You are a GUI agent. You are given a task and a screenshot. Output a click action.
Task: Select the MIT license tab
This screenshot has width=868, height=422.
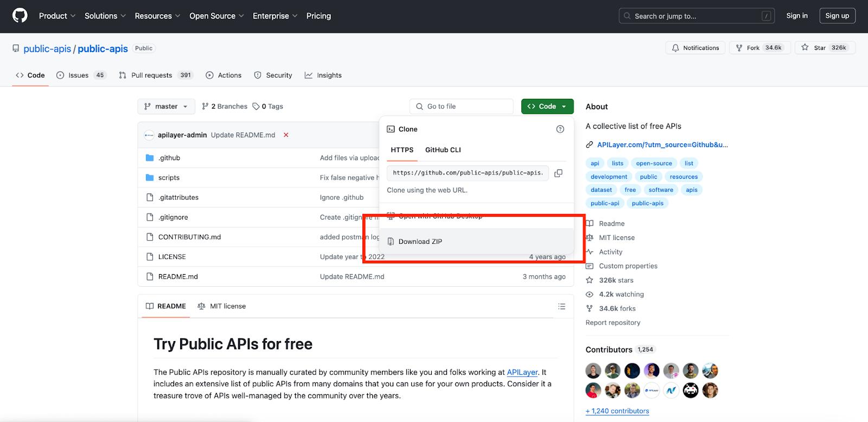click(222, 306)
